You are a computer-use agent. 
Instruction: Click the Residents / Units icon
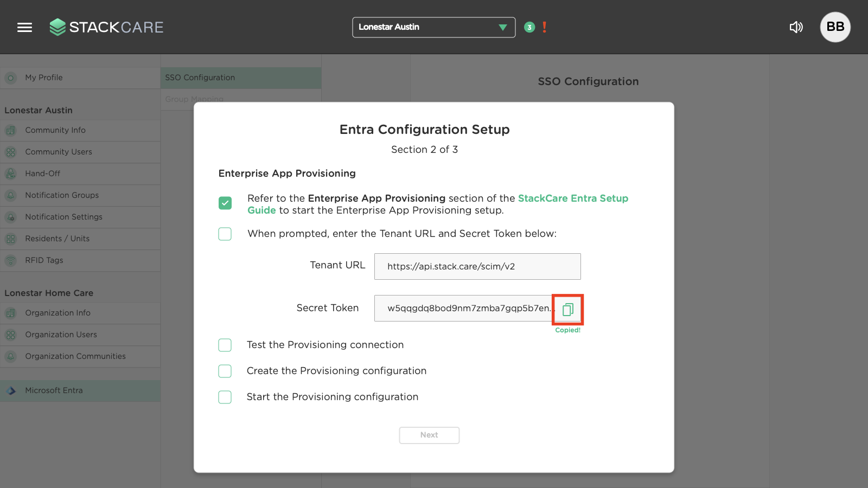pyautogui.click(x=10, y=239)
